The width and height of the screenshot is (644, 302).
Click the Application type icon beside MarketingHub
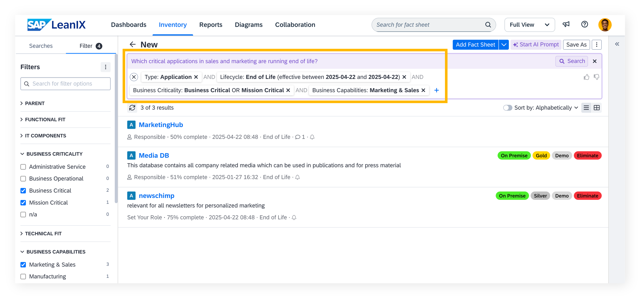coord(131,125)
